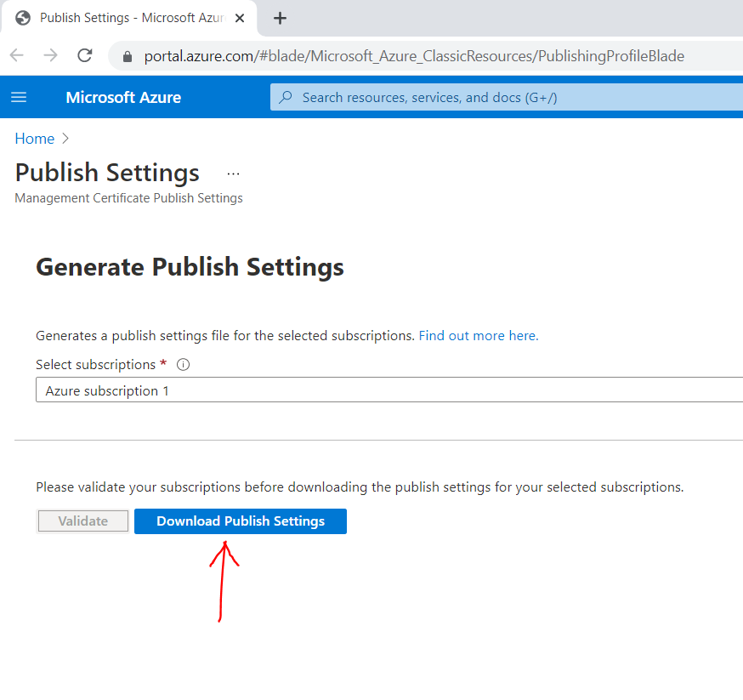Click the portal.azure.com address bar URL
743x700 pixels.
tap(414, 56)
